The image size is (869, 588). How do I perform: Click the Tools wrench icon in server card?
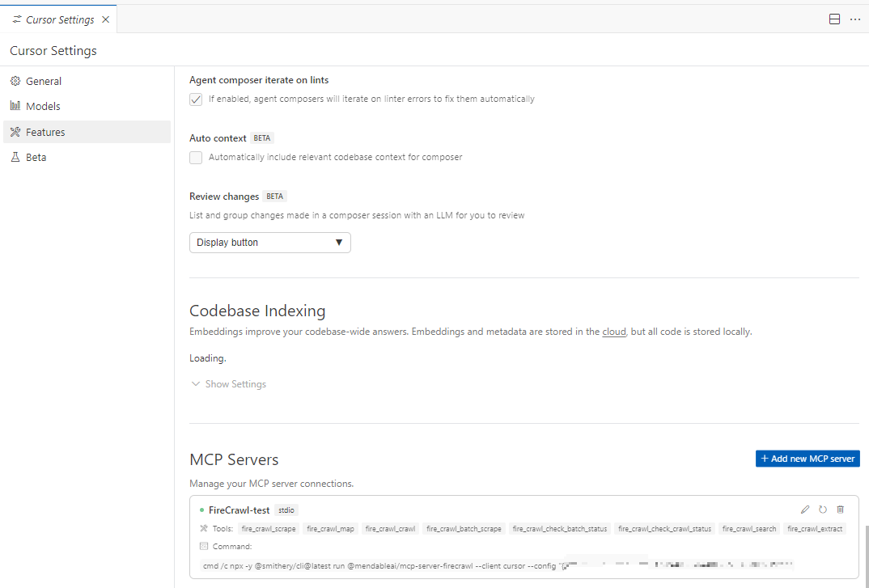(203, 528)
